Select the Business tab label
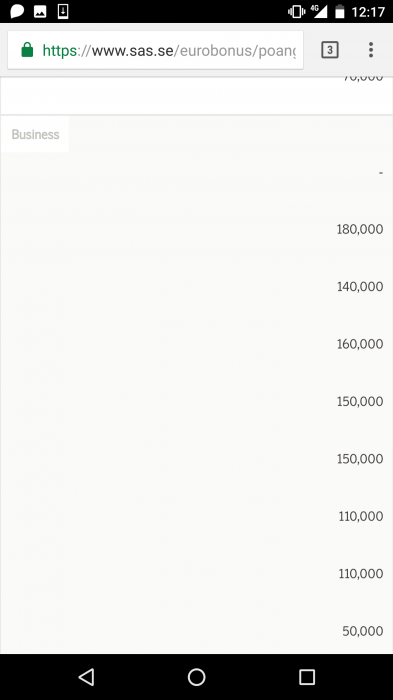 coord(35,134)
